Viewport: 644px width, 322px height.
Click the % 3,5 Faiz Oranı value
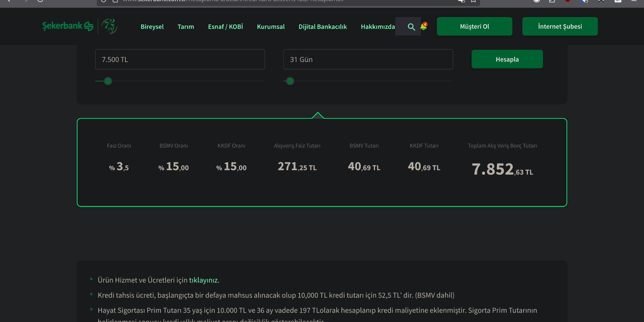coord(119,167)
